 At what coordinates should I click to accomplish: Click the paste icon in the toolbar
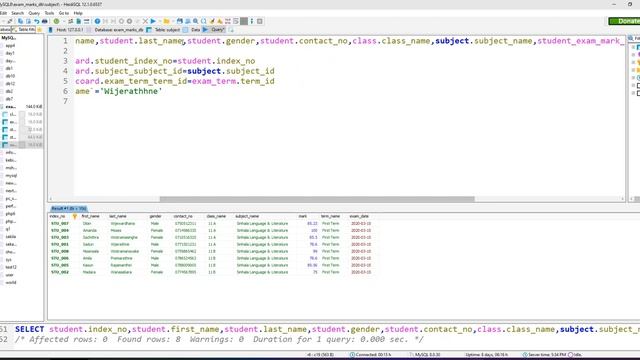pyautogui.click(x=28, y=21)
